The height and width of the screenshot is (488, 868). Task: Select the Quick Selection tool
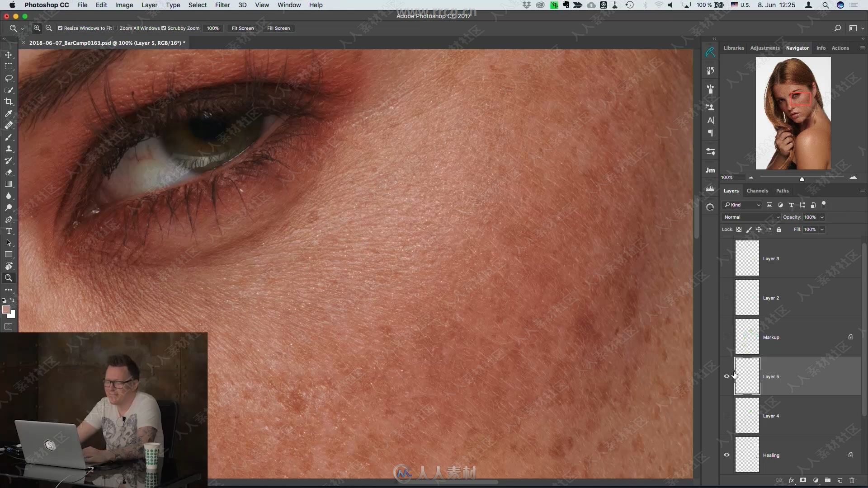(9, 90)
